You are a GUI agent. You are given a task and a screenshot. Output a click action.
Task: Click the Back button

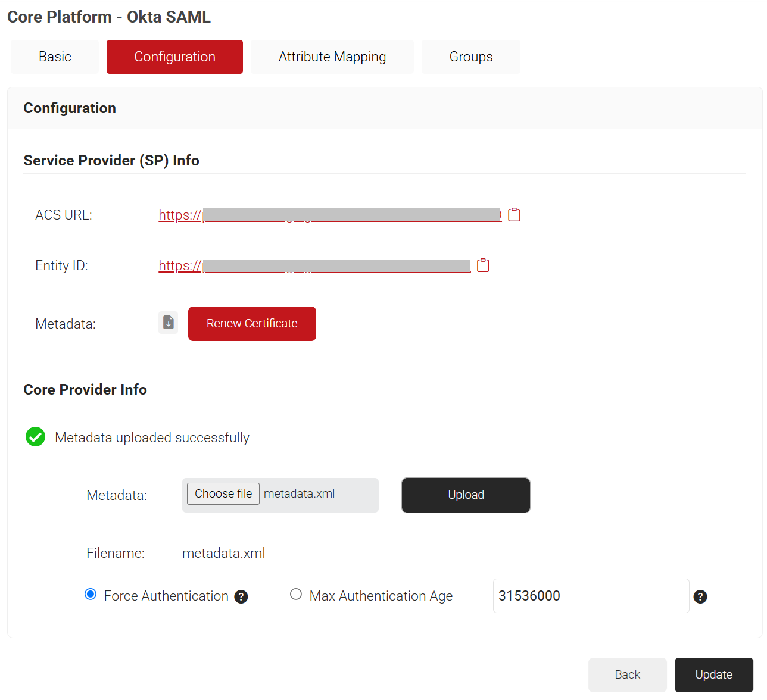pos(627,674)
